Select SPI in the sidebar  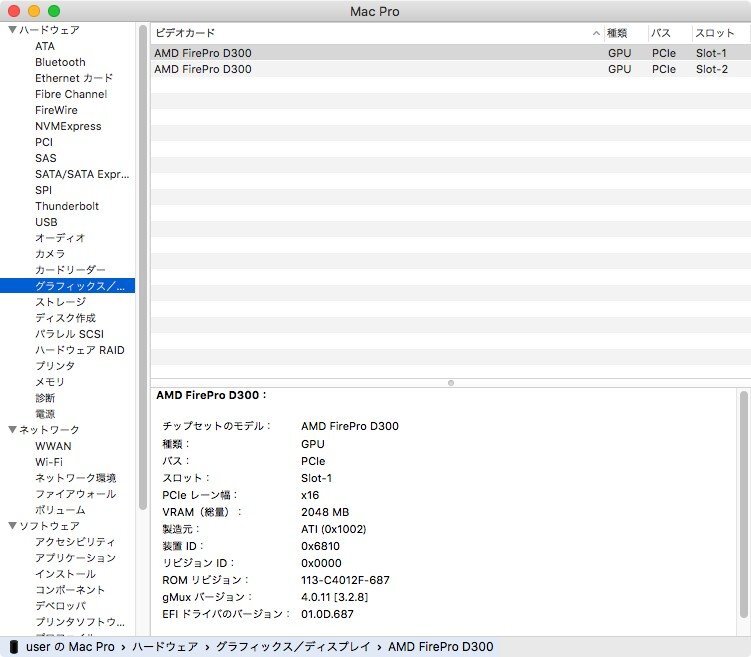44,190
